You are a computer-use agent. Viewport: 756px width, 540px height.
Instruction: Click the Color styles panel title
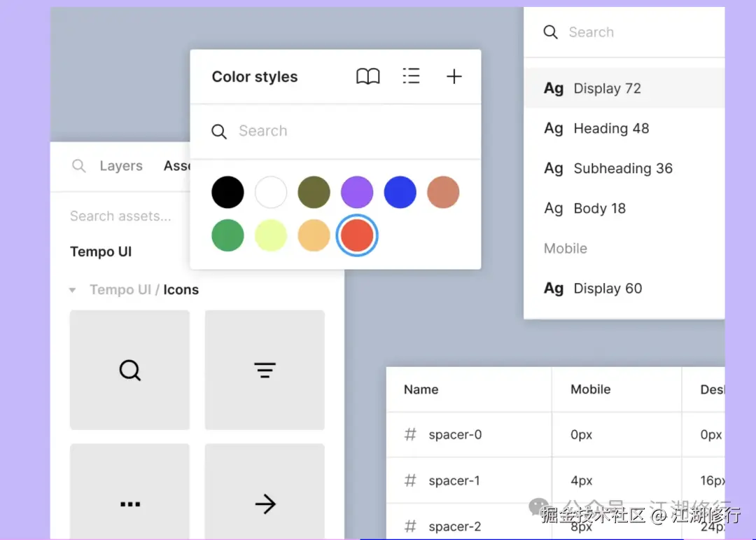pos(255,77)
